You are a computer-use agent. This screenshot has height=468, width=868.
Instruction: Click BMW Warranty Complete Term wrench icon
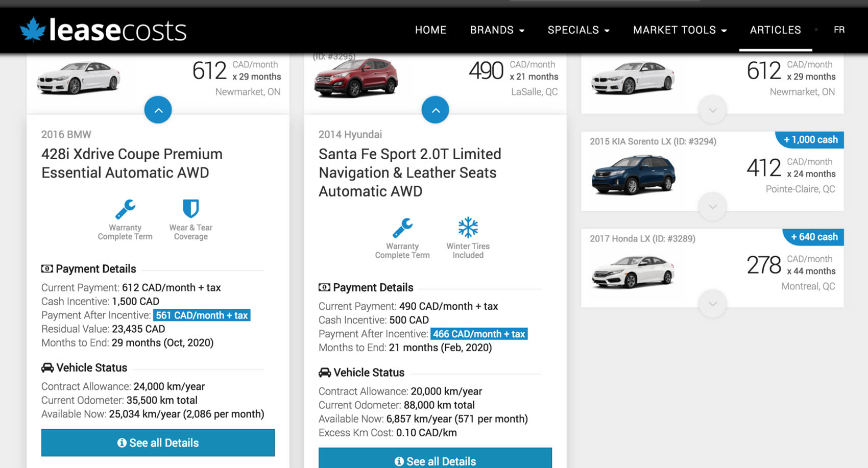[125, 209]
